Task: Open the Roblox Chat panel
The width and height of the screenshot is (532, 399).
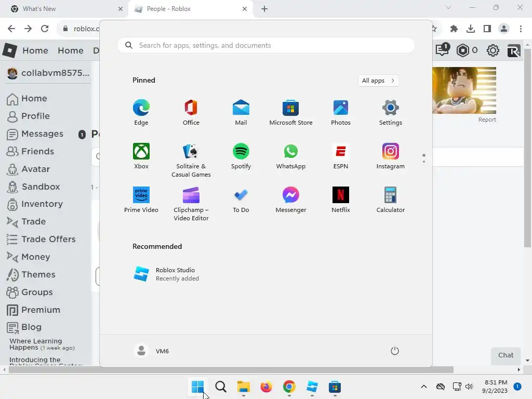Action: (x=506, y=355)
